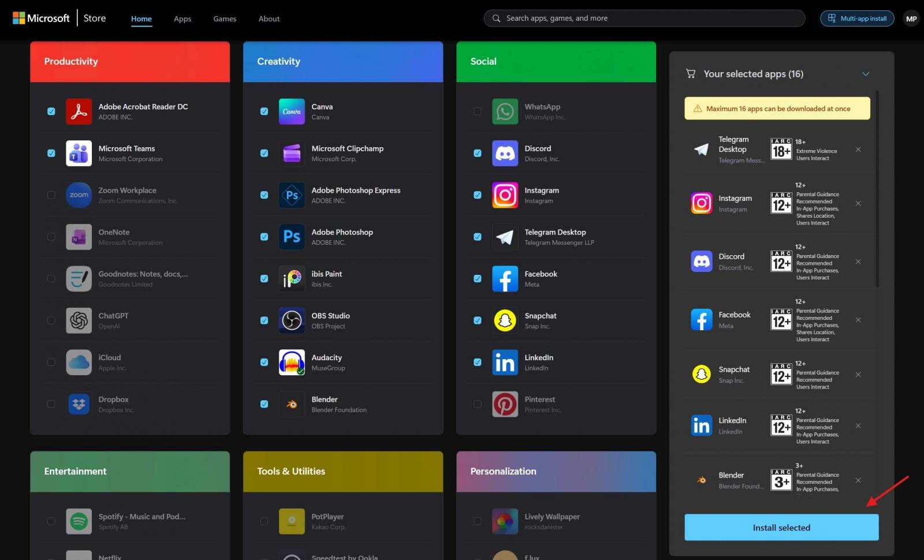Switch to the Games section

(224, 18)
